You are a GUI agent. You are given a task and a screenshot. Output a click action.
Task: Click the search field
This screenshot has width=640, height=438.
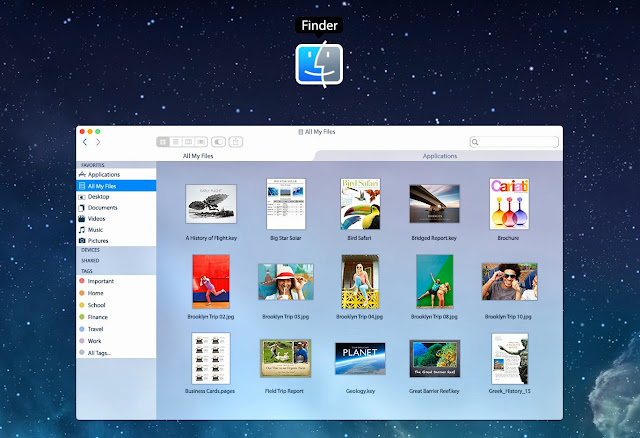(x=514, y=142)
